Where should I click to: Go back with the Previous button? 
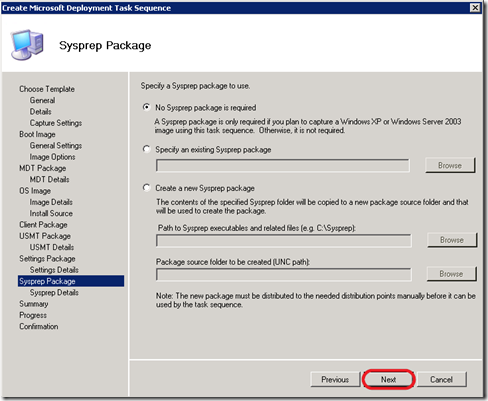coord(335,379)
